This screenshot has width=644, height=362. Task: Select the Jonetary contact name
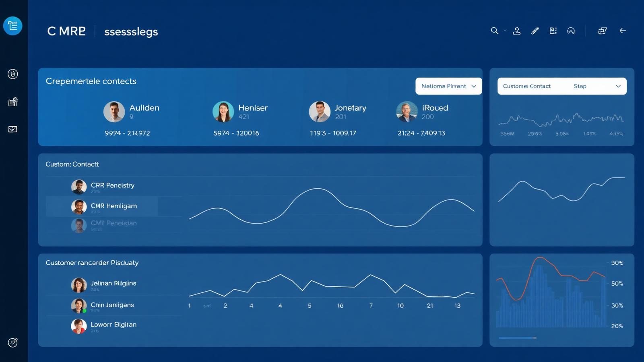[x=350, y=108]
